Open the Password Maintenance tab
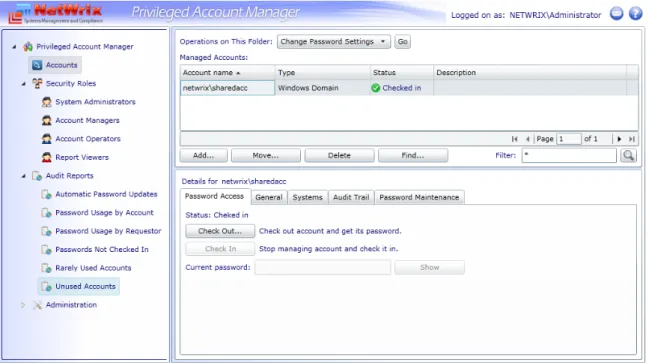Viewport: 649px width, 363px height. [419, 197]
